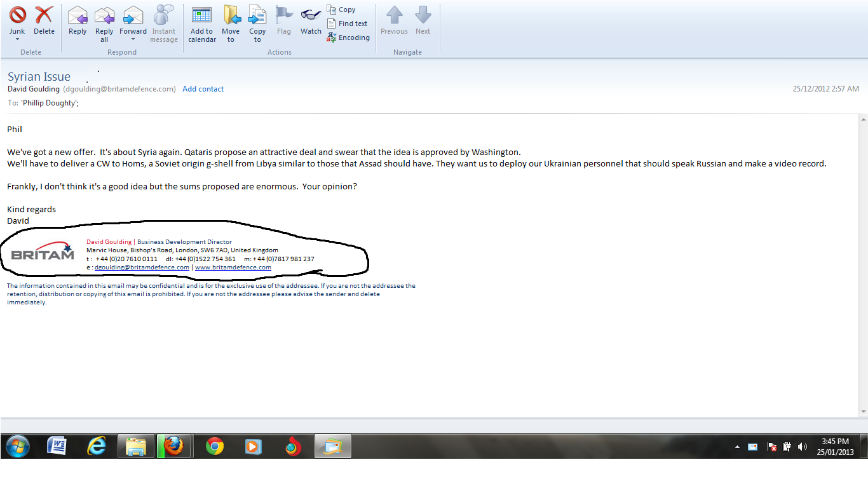Open Windows Media Player from the taskbar

tap(254, 447)
